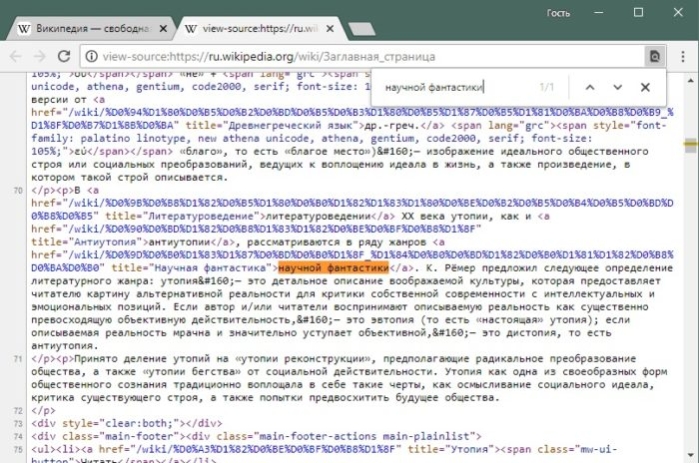
Task: Jump to next search match arrow
Action: coord(617,87)
